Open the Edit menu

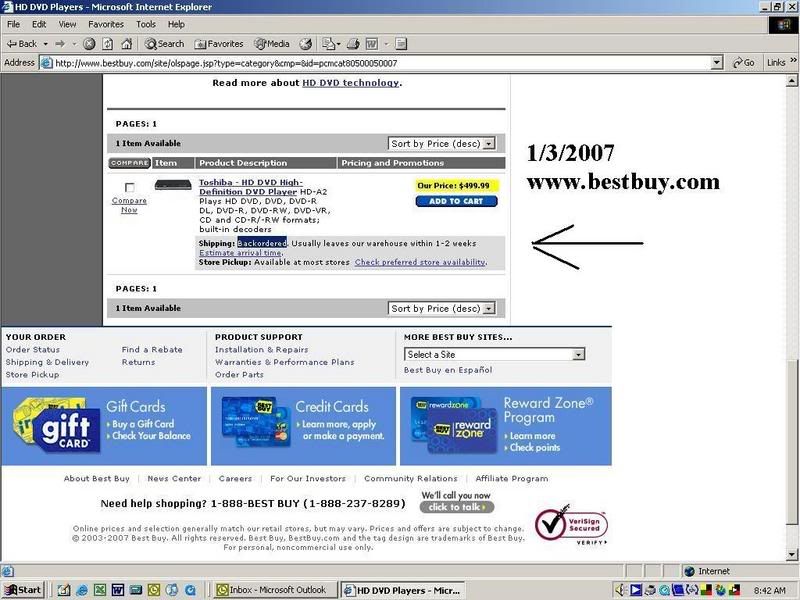click(x=39, y=24)
